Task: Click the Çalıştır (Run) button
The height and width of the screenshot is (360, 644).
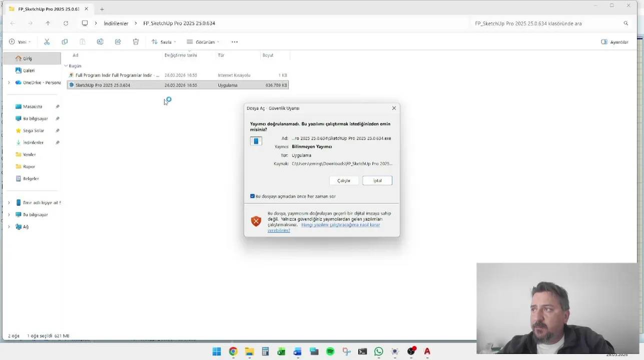Action: [344, 180]
